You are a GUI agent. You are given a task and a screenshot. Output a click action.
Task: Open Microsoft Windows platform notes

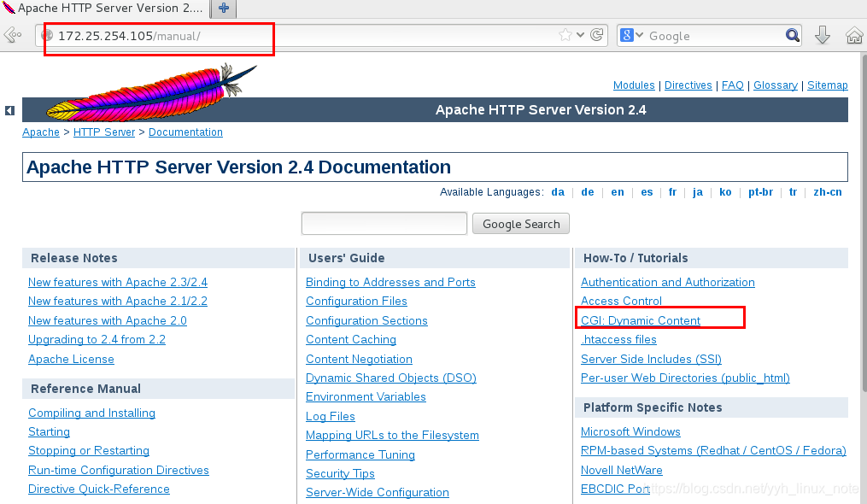pyautogui.click(x=630, y=431)
